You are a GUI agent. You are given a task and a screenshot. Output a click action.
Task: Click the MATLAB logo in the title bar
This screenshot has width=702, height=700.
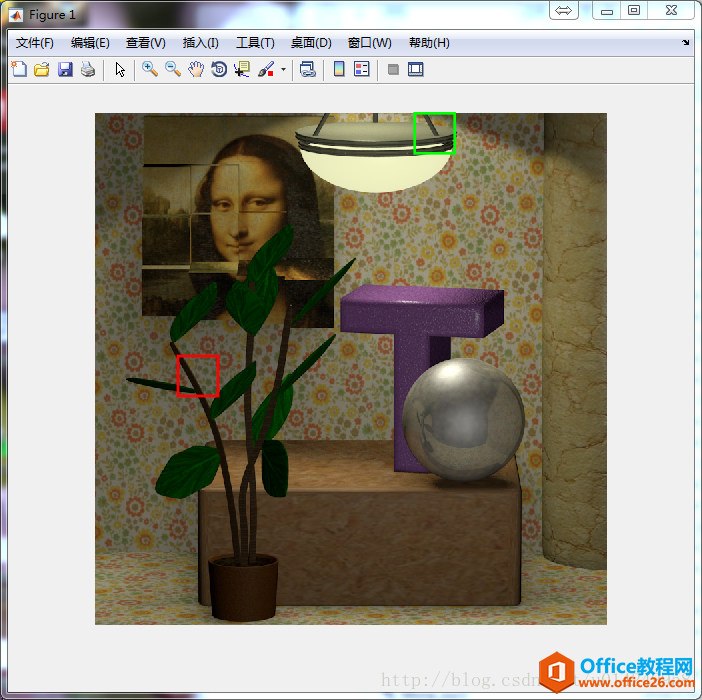(16, 15)
